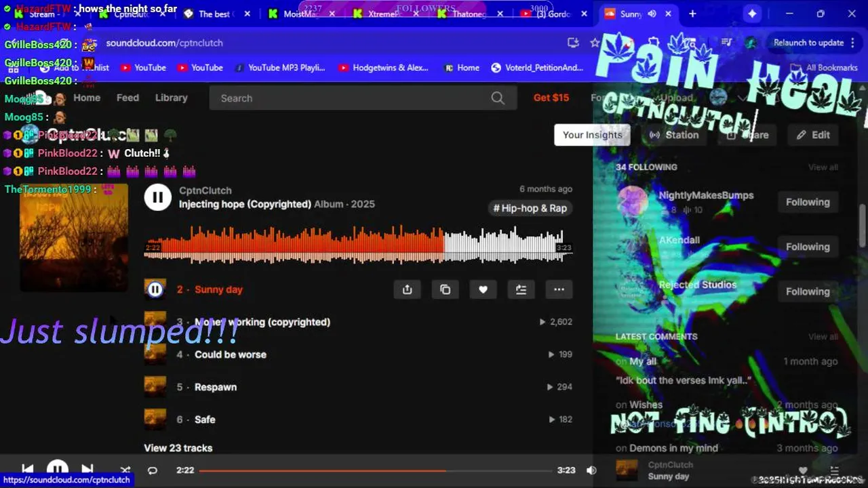Toggle shuffle in the player bar
This screenshot has height=488, width=868.
coord(125,470)
